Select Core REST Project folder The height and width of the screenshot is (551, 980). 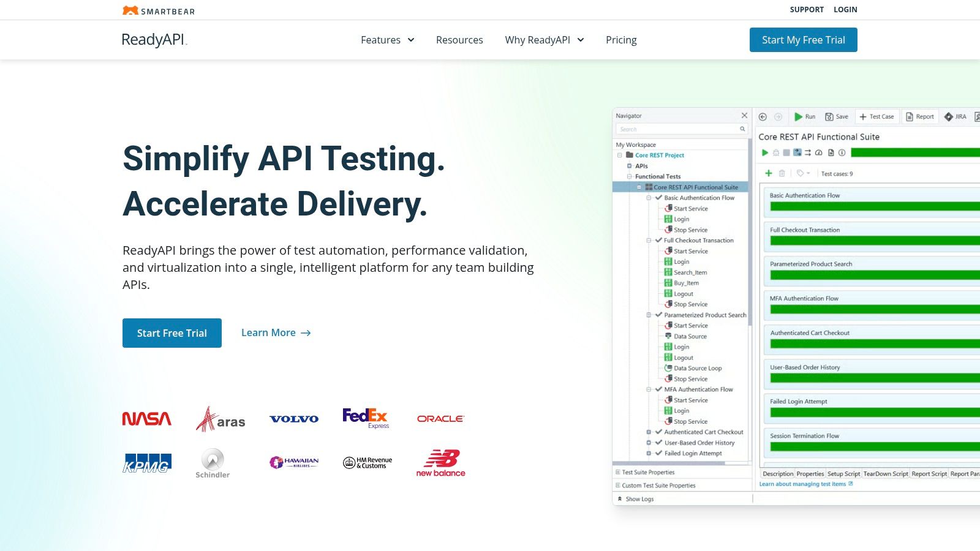655,156
